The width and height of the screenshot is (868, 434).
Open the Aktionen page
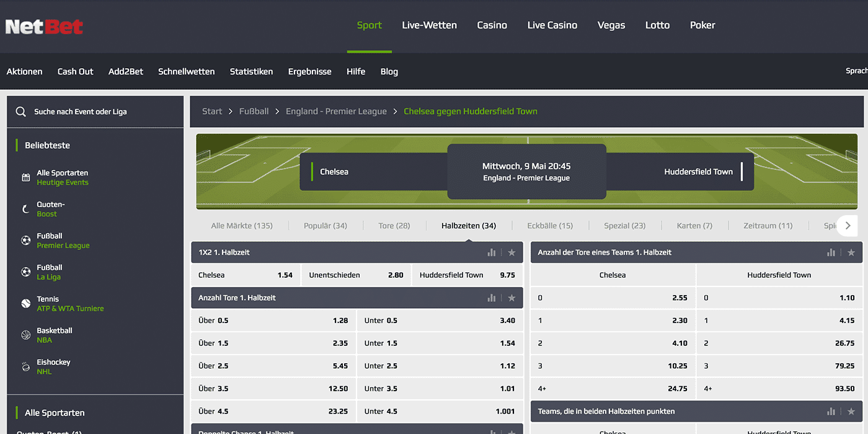click(x=25, y=71)
